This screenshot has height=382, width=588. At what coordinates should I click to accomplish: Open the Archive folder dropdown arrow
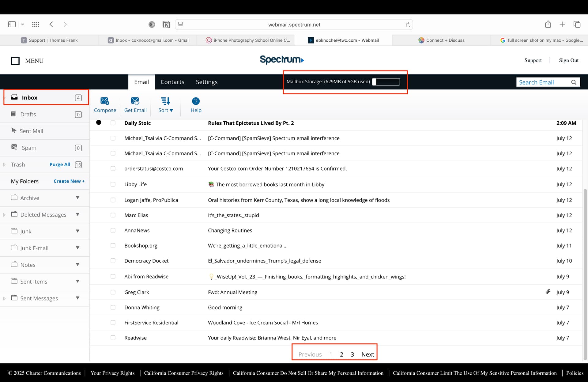78,198
